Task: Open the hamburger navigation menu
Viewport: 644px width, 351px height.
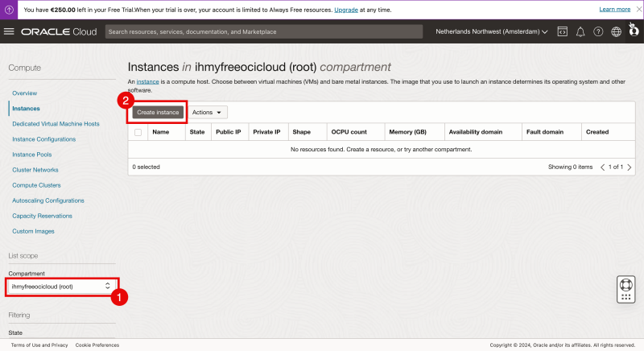Action: pos(10,31)
